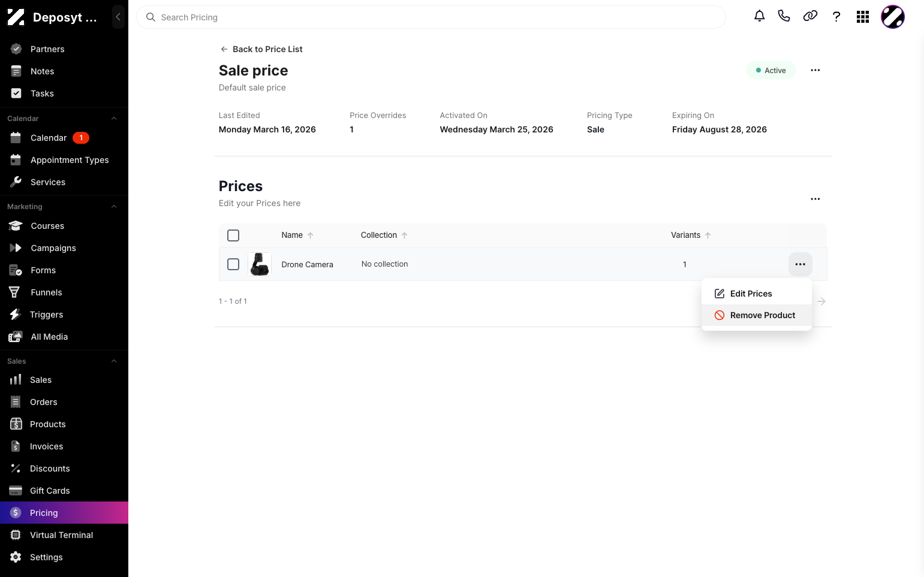Open Appointment Types in the sidebar

click(x=64, y=160)
